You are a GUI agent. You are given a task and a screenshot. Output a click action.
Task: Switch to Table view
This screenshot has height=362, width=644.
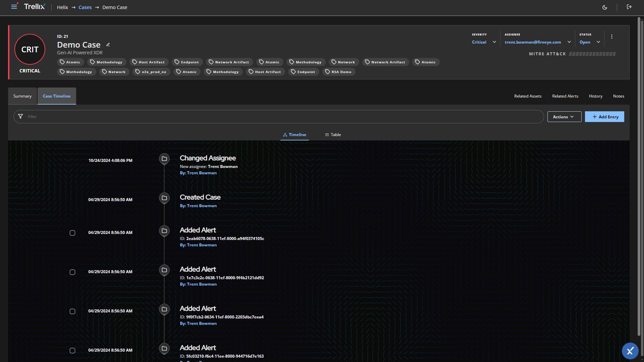(333, 135)
